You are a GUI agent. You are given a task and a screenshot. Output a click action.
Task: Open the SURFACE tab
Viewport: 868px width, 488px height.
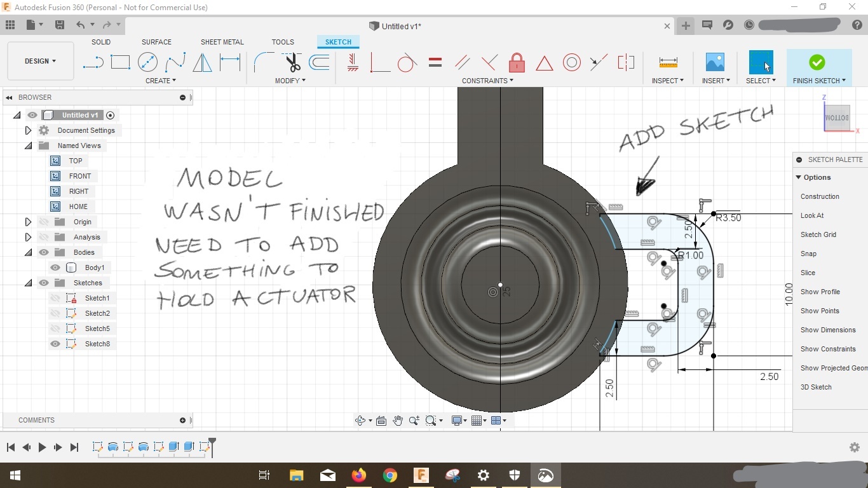(x=156, y=42)
